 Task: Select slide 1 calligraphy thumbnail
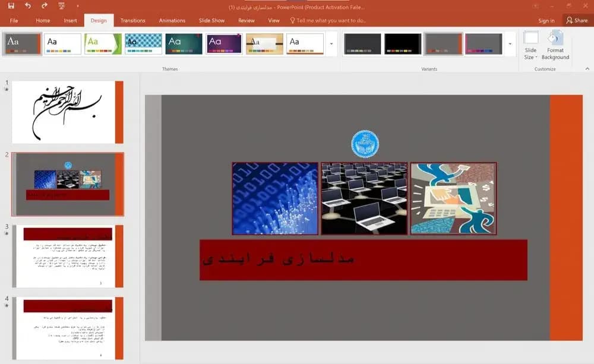pyautogui.click(x=68, y=112)
